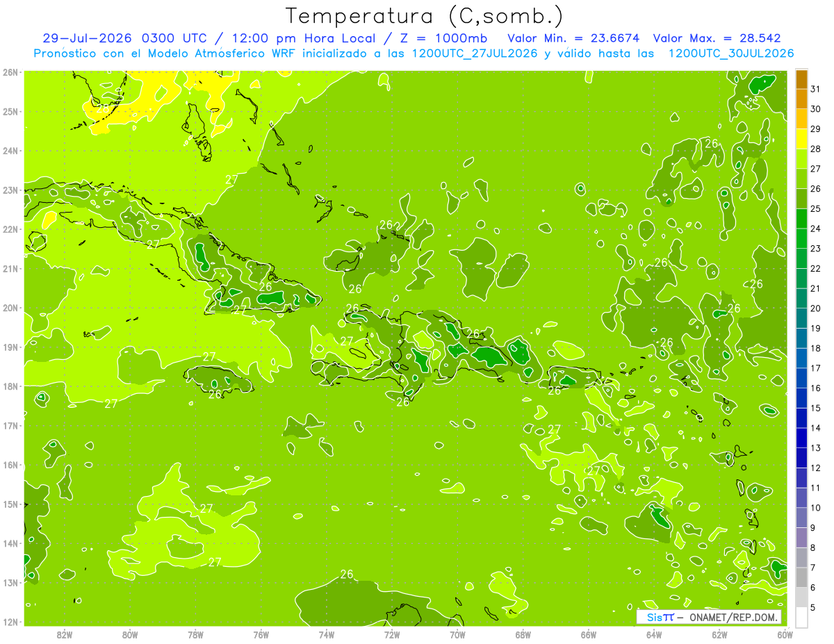
Task: Click the latitude axis label '15N'
Action: 10,504
